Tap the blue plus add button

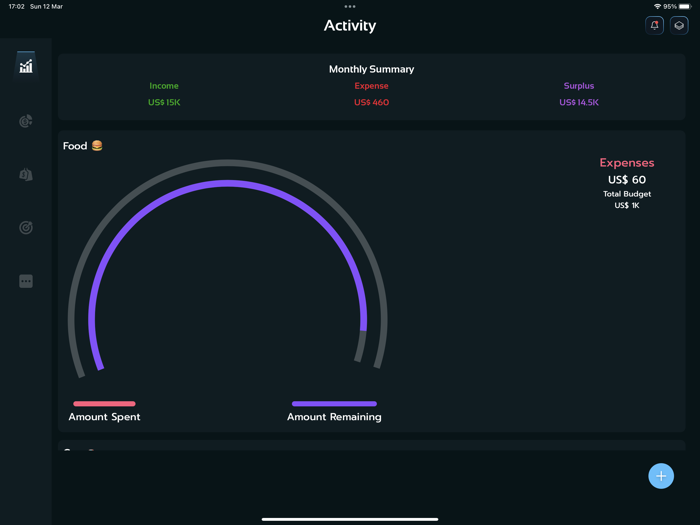pyautogui.click(x=661, y=476)
